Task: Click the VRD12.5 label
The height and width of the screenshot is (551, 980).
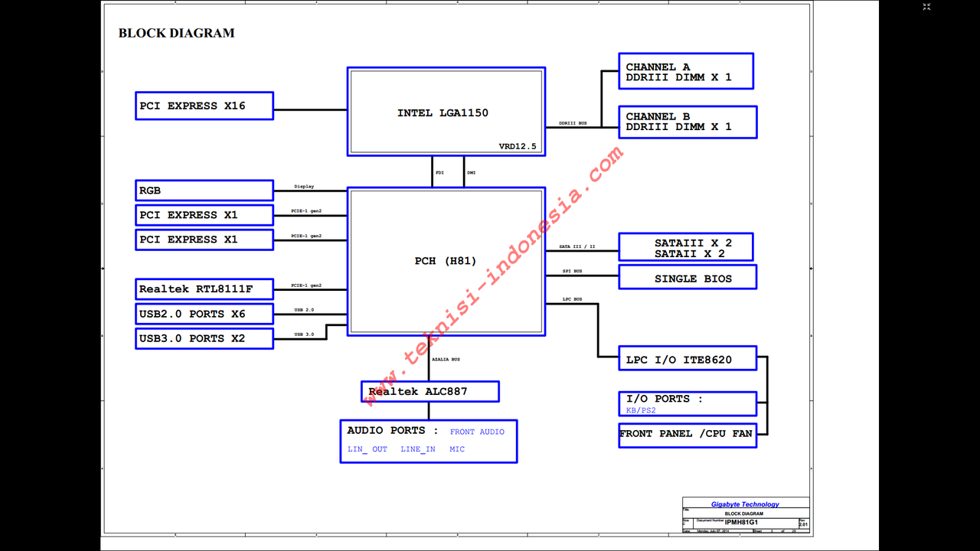Action: pyautogui.click(x=518, y=146)
